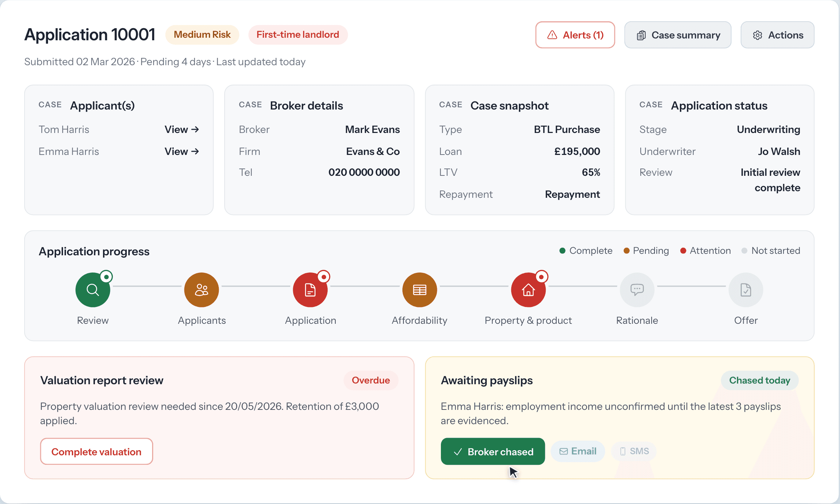
Task: Select the Applicants step people icon
Action: pyautogui.click(x=202, y=290)
